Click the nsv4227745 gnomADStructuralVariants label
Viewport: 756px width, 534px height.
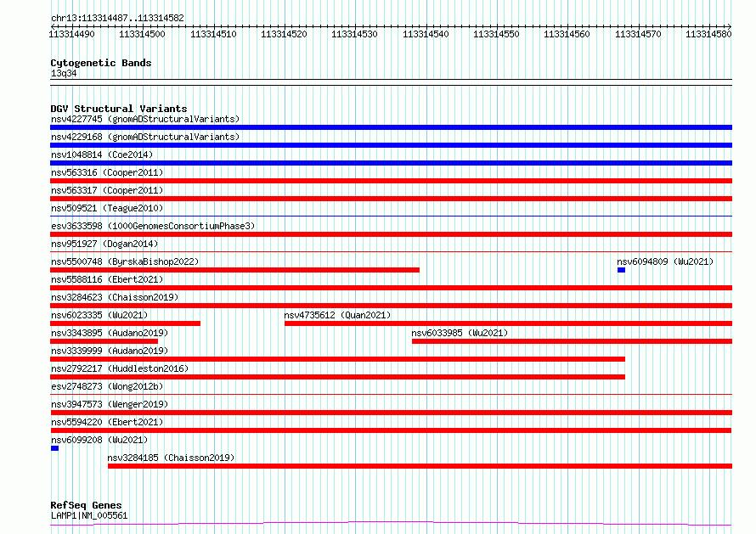(145, 119)
